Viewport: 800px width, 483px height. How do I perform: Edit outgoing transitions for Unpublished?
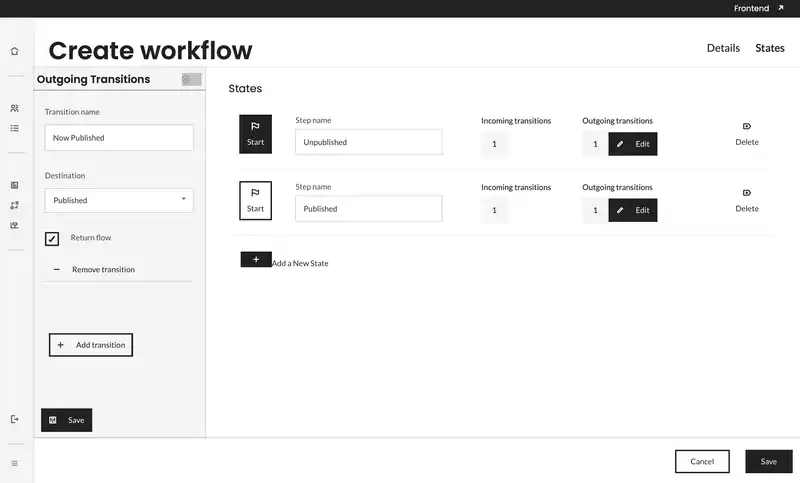(633, 144)
